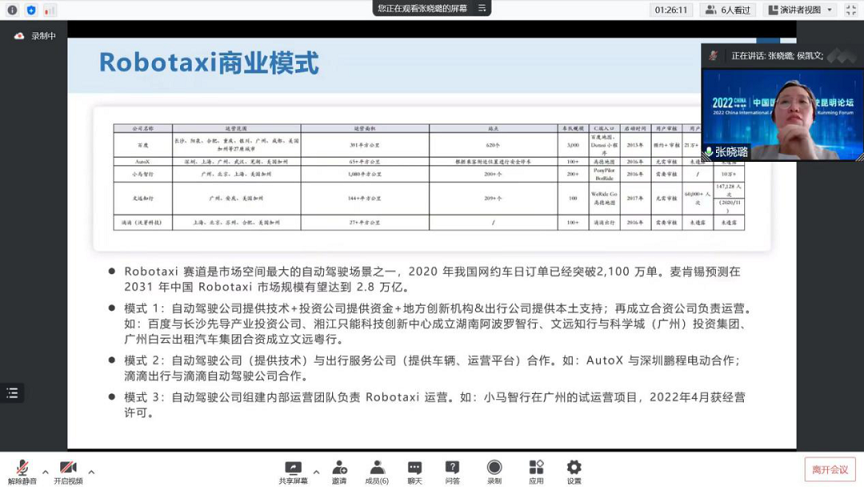
Task: Select 张晓璐 speaker video thumbnail
Action: pos(782,114)
